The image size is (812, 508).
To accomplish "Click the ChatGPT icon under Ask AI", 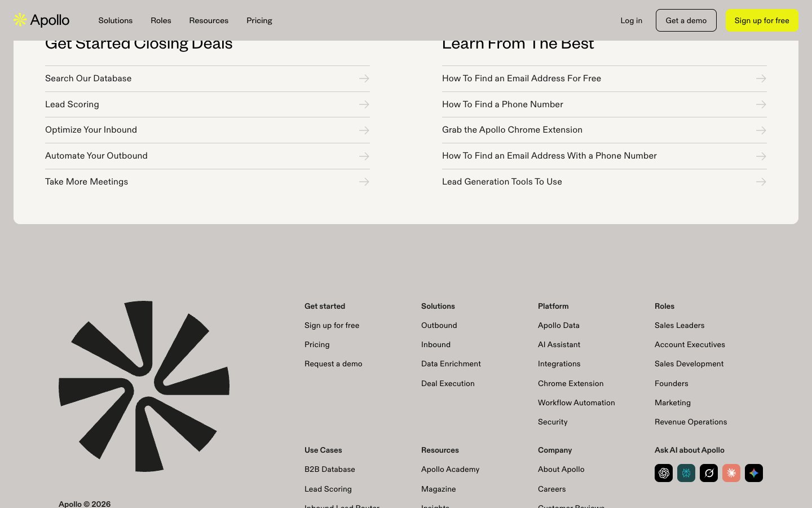I will point(664,473).
